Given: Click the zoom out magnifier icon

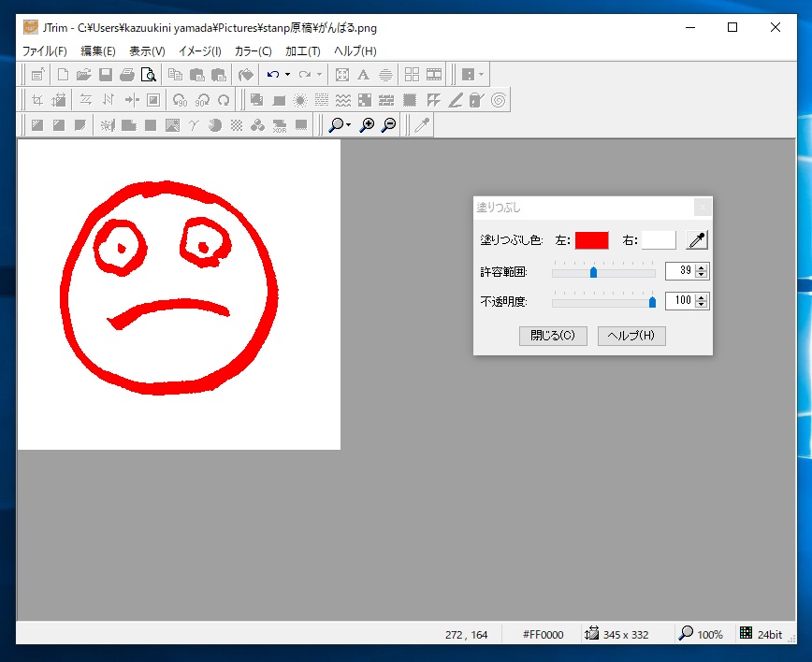Looking at the screenshot, I should tap(388, 125).
